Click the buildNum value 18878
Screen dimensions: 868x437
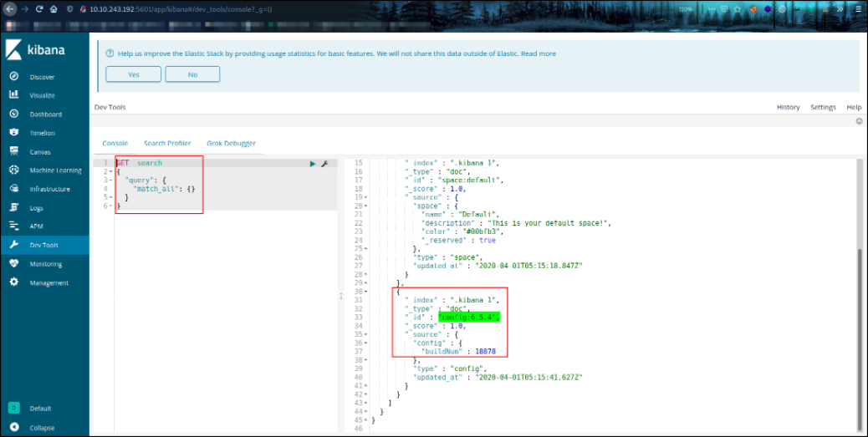(485, 351)
